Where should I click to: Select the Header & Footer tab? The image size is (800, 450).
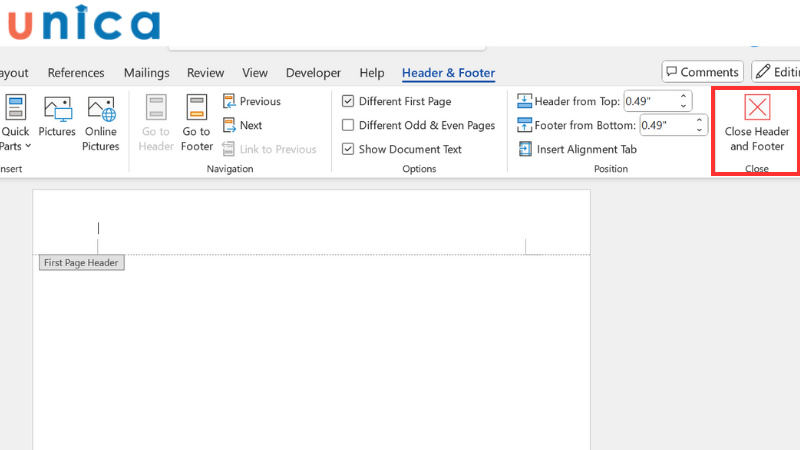coord(448,73)
